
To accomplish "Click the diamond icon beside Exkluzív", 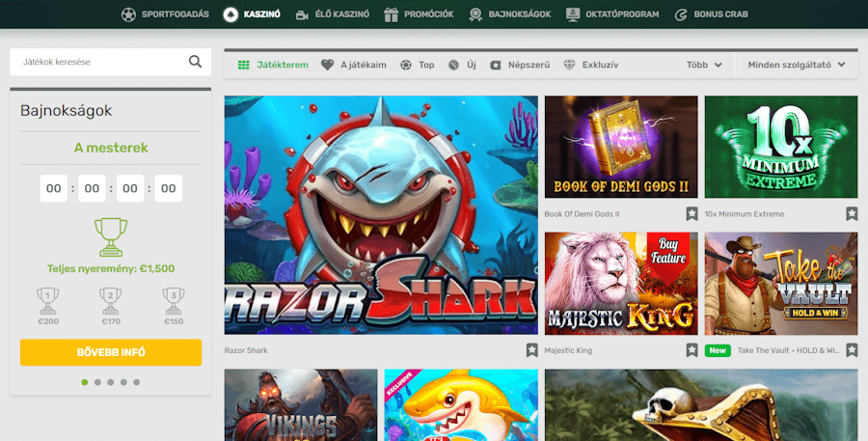I will pyautogui.click(x=570, y=65).
